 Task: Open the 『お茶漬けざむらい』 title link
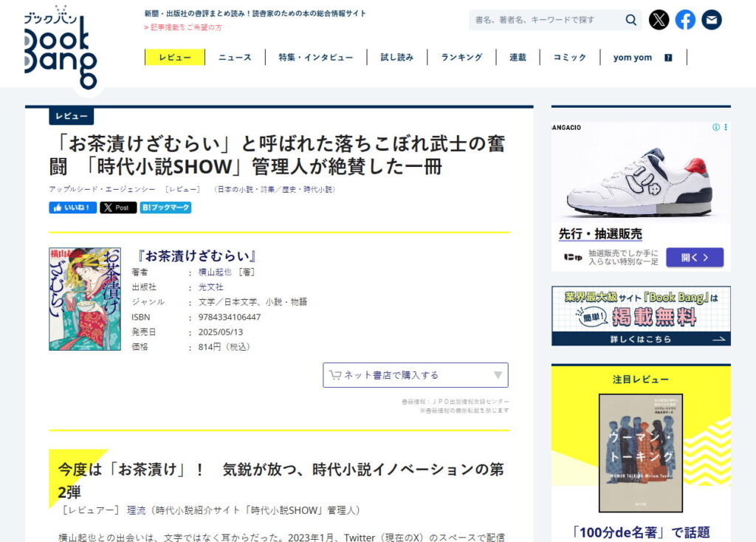click(x=195, y=255)
